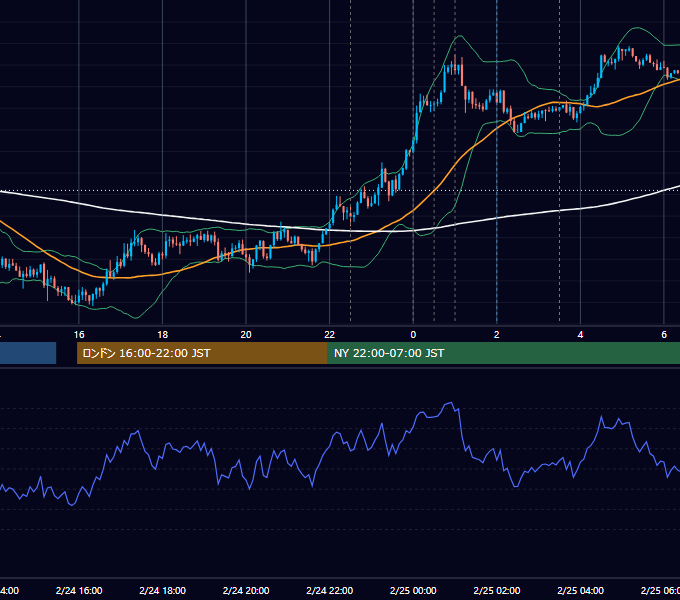Click the 2/24 22:00 date label
This screenshot has height=600, width=680.
tap(330, 590)
